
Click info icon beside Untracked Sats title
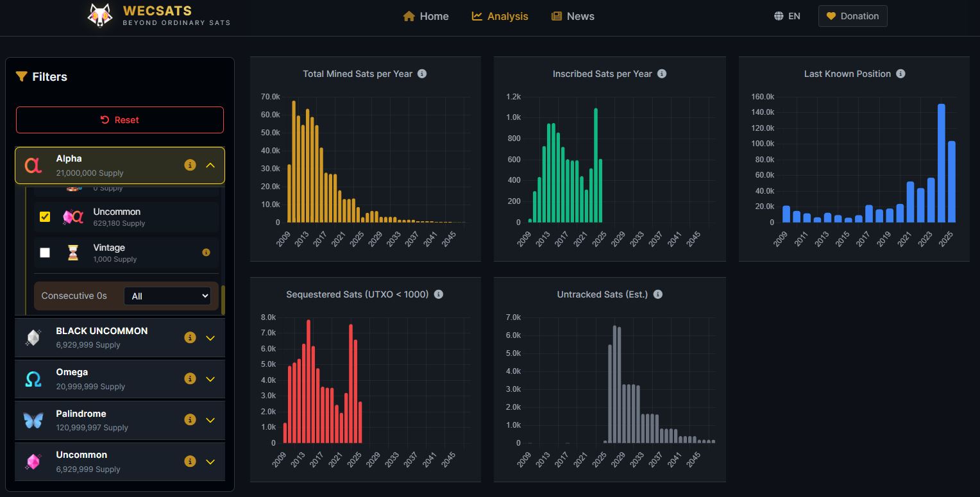pyautogui.click(x=657, y=294)
